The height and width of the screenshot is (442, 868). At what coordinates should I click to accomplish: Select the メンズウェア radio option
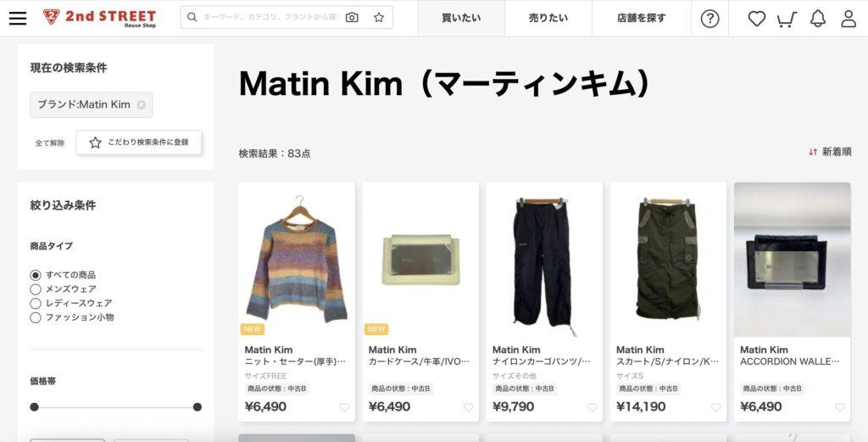pos(36,289)
